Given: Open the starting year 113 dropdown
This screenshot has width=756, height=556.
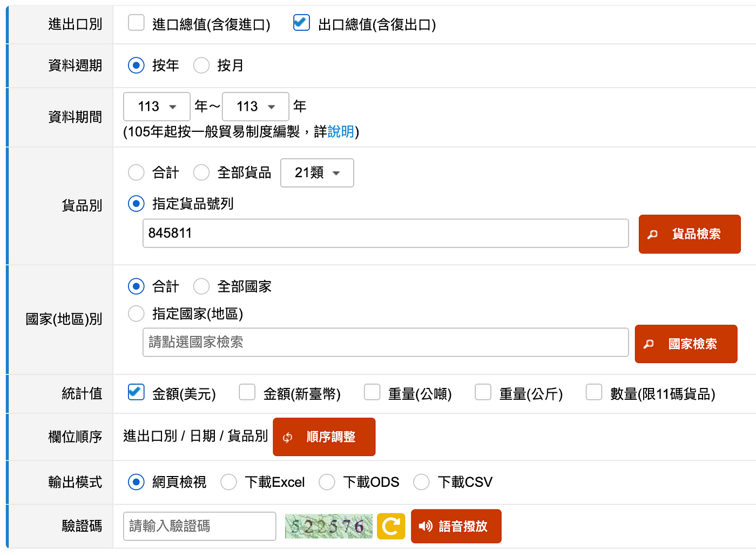Looking at the screenshot, I should [x=157, y=106].
